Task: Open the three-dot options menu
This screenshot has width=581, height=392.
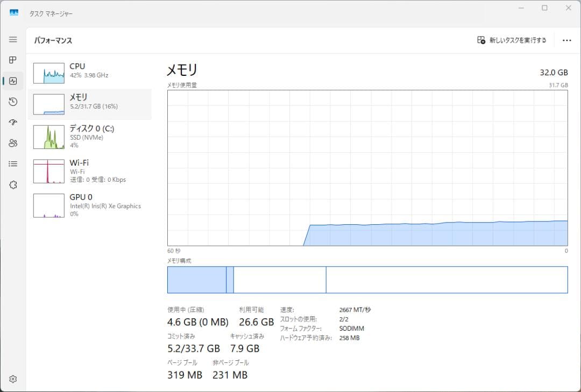Action: [566, 40]
